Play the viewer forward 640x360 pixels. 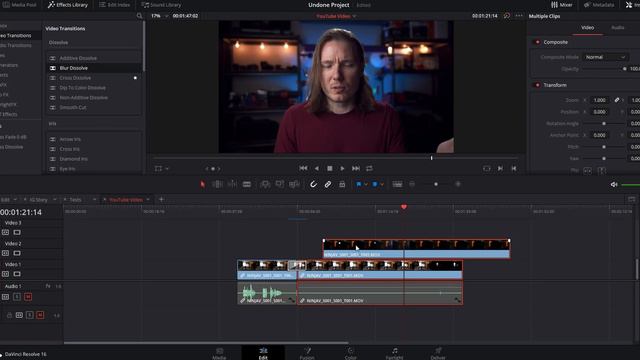pos(342,168)
